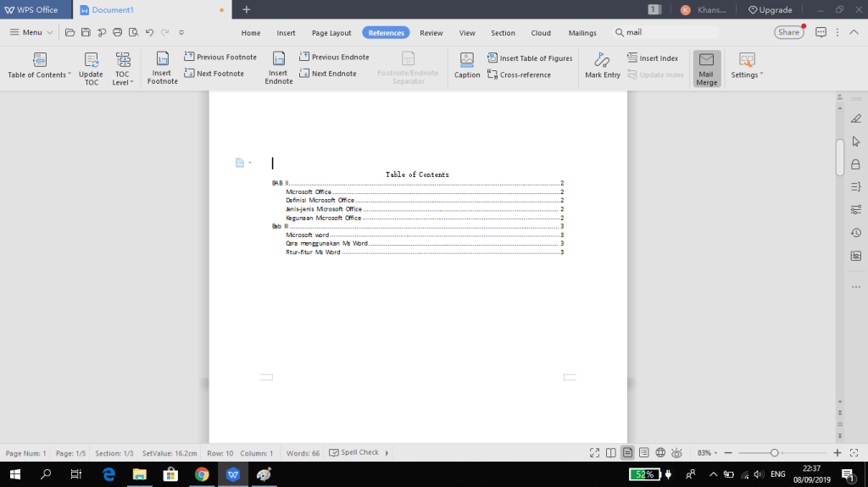Click Insert Footnote in the ribbon

click(x=162, y=67)
